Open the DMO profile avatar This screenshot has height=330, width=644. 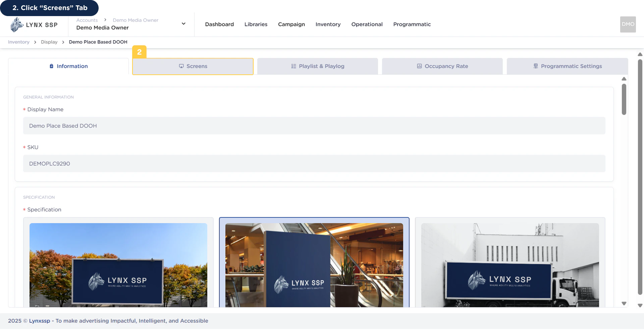(x=628, y=24)
